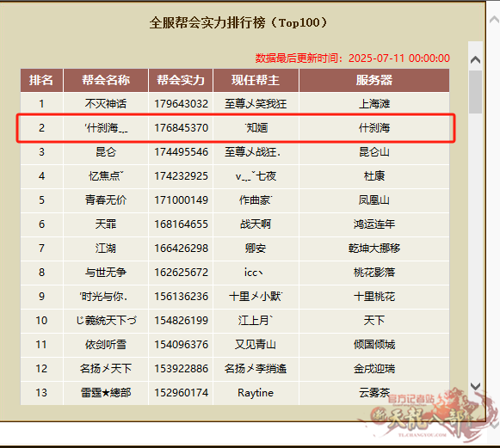500x448 pixels.
Task: Click leader name 又见青山
Action: (x=256, y=345)
